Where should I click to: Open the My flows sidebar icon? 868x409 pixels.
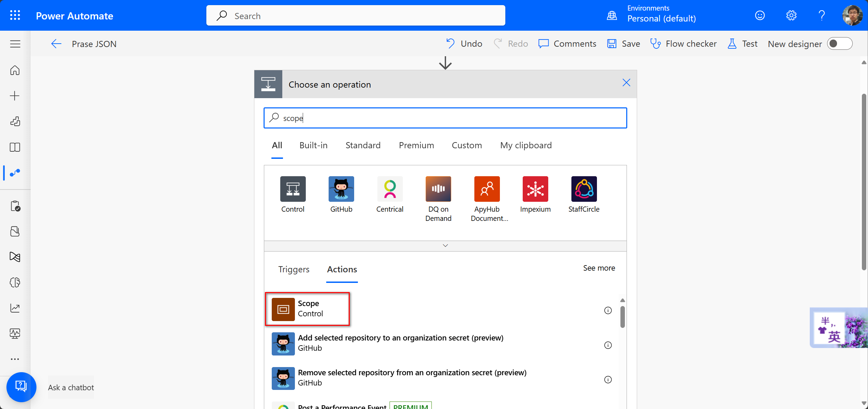point(15,173)
